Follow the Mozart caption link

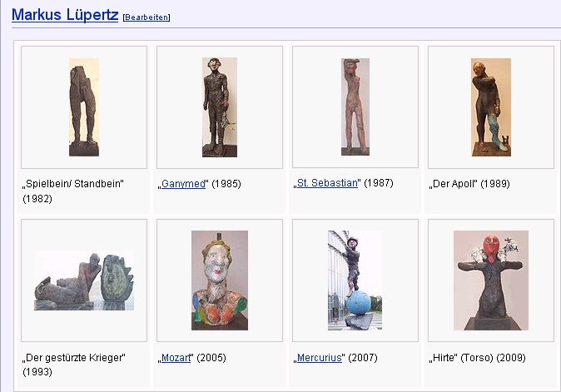point(176,358)
